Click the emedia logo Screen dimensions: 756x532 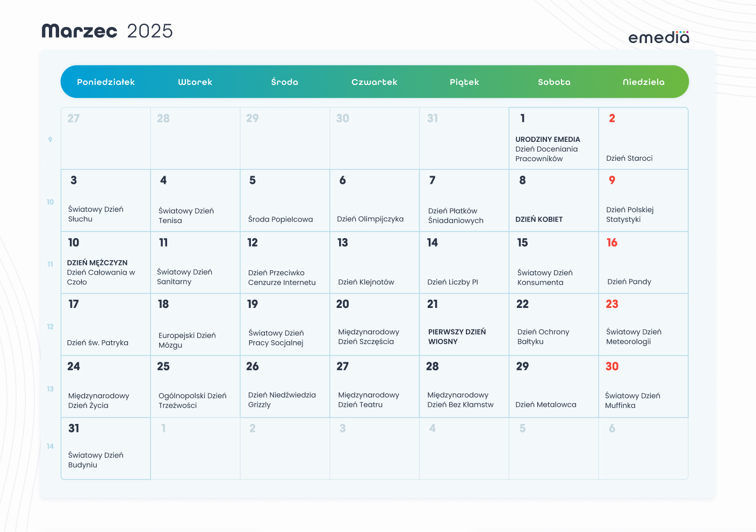[658, 37]
